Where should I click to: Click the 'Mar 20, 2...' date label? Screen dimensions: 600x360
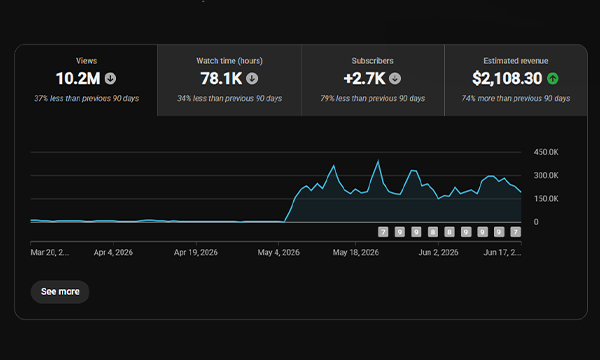pyautogui.click(x=50, y=252)
